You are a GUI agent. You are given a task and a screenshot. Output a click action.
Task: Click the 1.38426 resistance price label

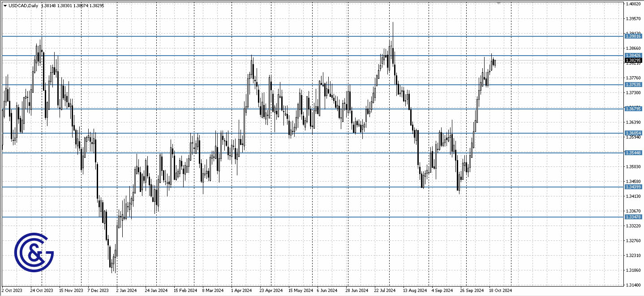click(633, 55)
